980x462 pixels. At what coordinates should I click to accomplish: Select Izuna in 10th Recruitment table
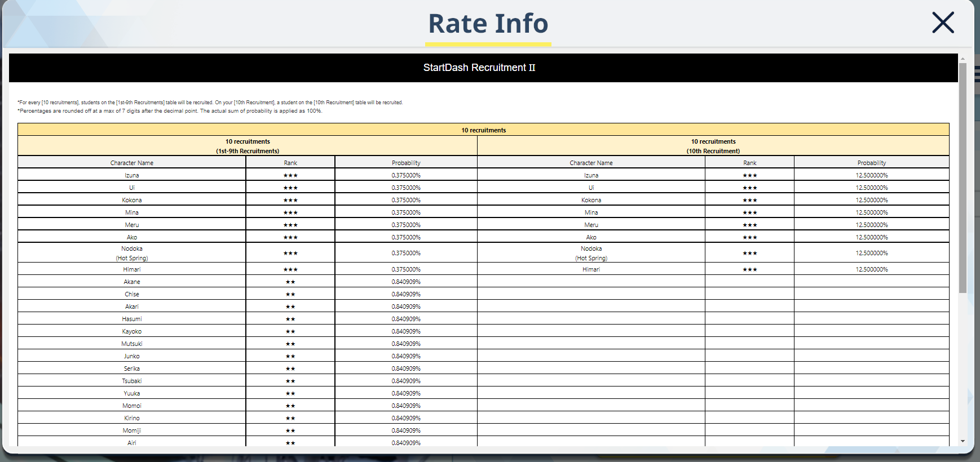point(591,175)
